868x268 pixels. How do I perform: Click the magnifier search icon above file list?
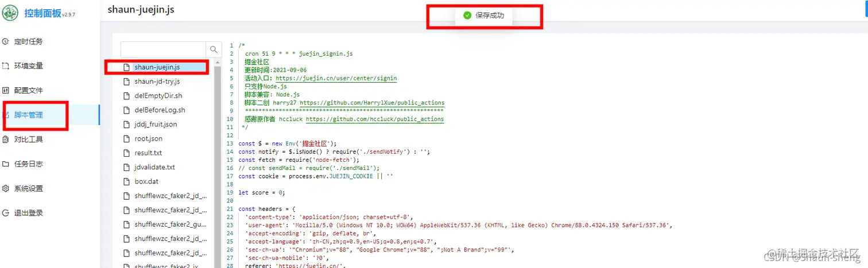pyautogui.click(x=214, y=49)
